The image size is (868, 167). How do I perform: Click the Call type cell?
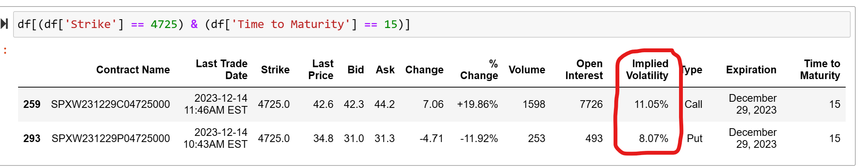[693, 104]
